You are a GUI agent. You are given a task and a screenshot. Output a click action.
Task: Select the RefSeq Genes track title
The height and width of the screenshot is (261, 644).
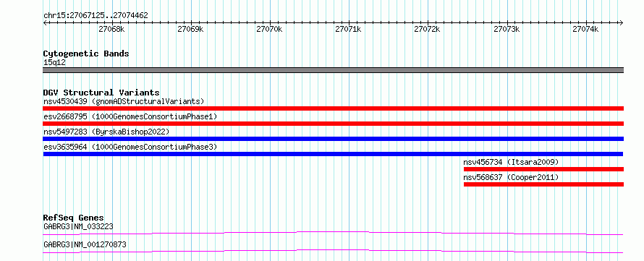click(x=74, y=218)
